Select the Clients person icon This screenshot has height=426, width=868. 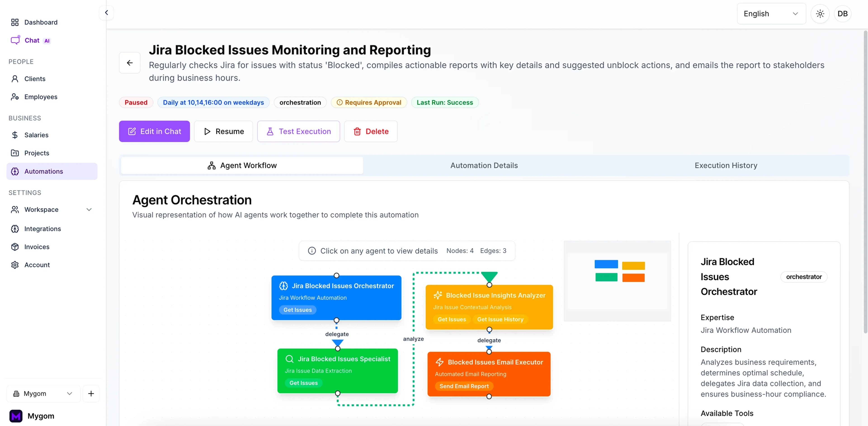15,79
